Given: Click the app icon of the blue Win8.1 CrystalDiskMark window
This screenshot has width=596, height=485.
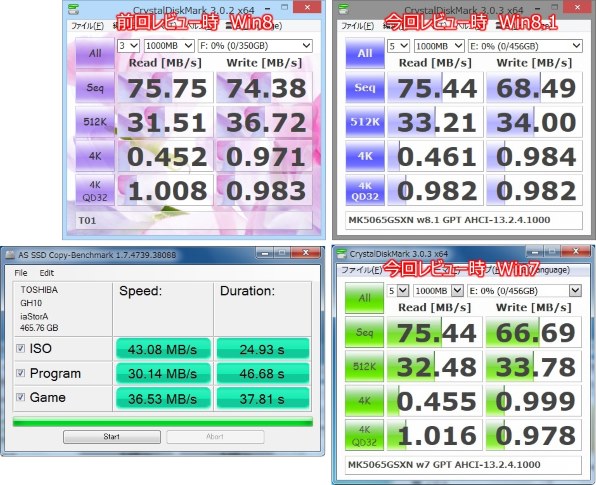Looking at the screenshot, I should [343, 9].
